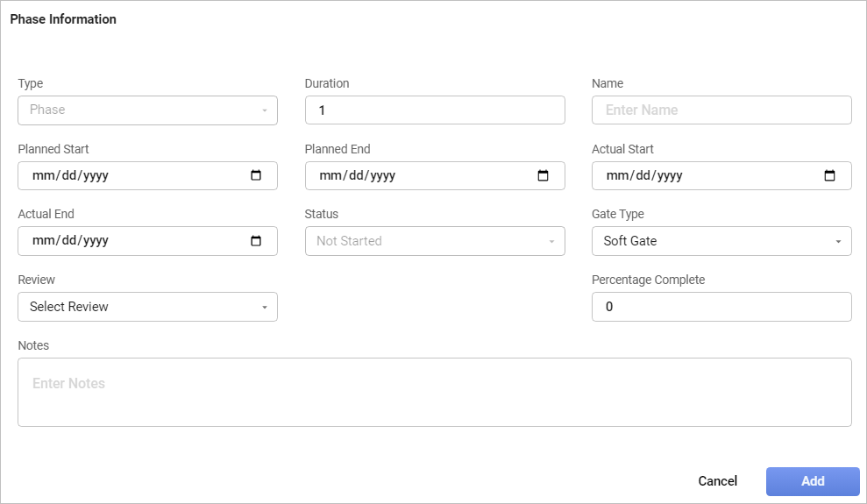This screenshot has width=867, height=504.
Task: Open the Status dropdown showing Not Started
Action: (x=434, y=241)
